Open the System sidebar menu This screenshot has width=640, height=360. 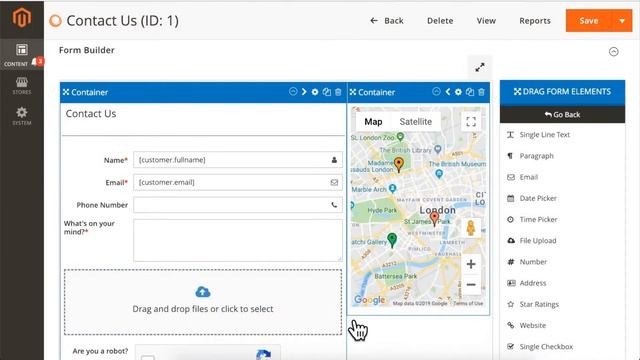pyautogui.click(x=22, y=116)
